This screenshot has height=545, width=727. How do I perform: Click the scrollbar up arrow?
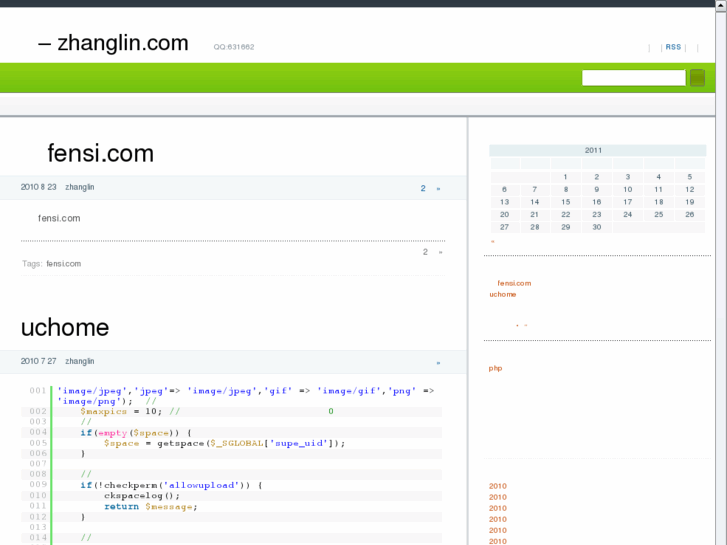tap(721, 4)
